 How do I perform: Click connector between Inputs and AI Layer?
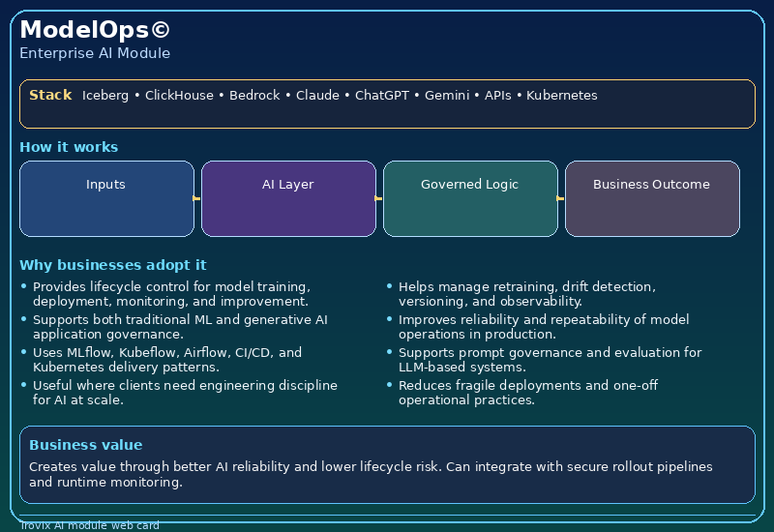click(197, 198)
